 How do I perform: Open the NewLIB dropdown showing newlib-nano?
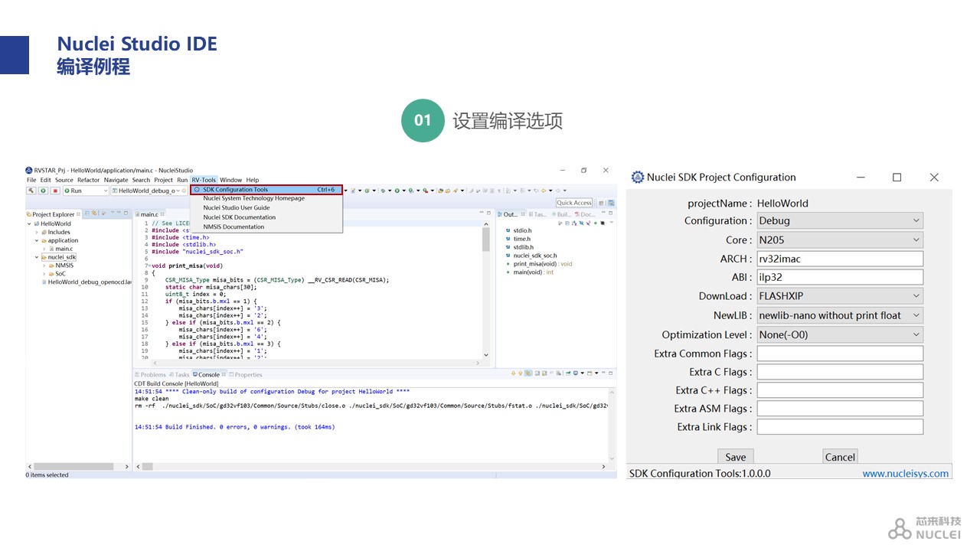pyautogui.click(x=840, y=315)
